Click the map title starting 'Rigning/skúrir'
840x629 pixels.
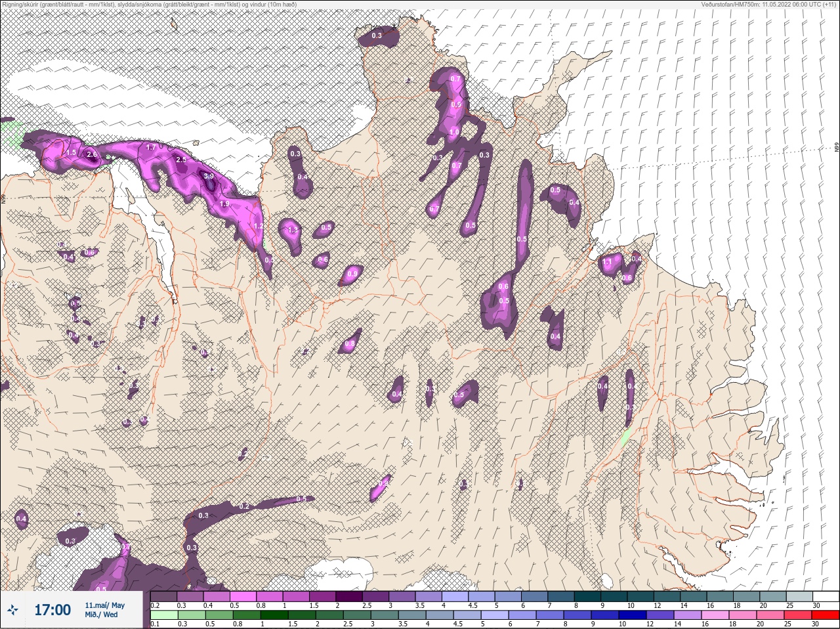150,5
